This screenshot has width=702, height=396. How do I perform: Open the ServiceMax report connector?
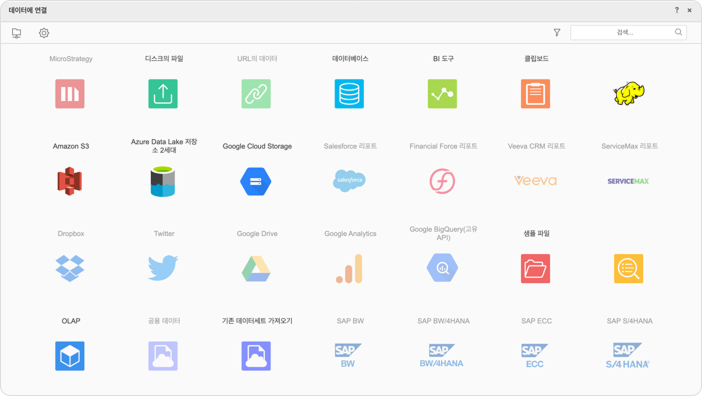pyautogui.click(x=628, y=181)
